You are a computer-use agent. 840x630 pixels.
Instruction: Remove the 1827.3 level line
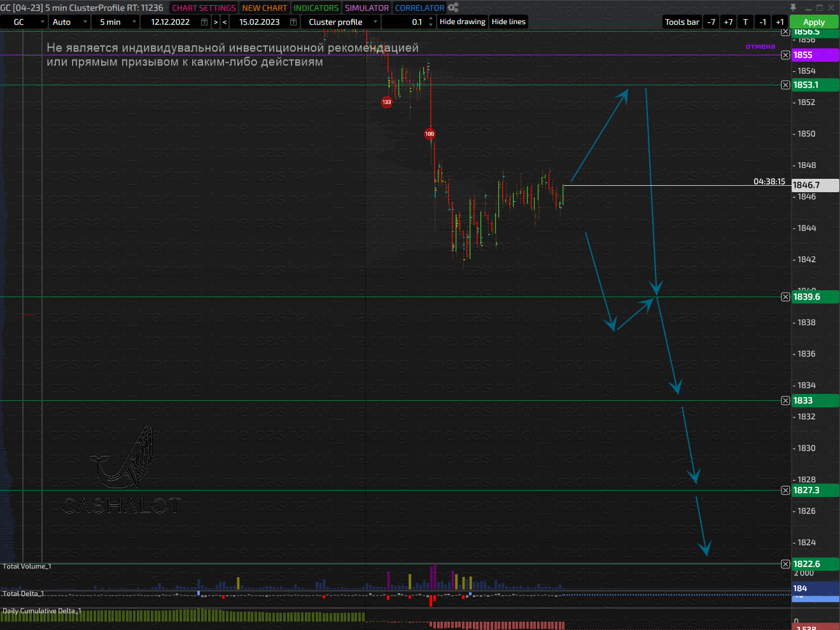785,491
